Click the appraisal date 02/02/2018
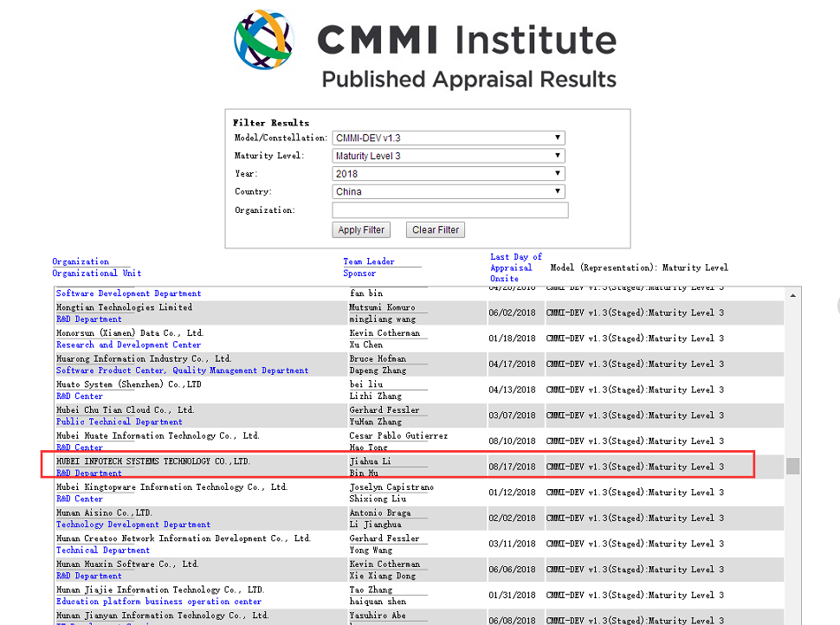Screen dimensions: 840x625 pos(512,519)
